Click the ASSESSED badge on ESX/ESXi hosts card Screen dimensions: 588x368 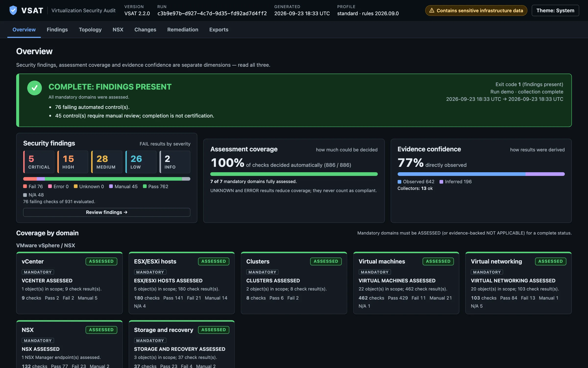[x=214, y=261]
